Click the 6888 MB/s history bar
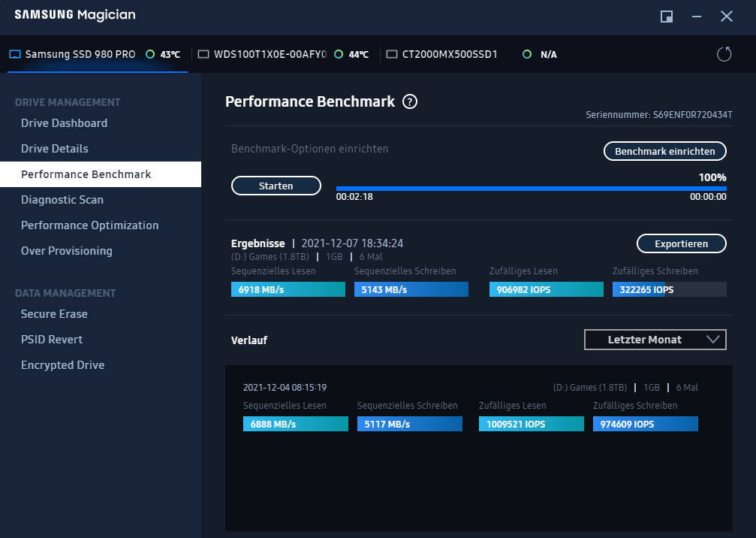 (296, 424)
